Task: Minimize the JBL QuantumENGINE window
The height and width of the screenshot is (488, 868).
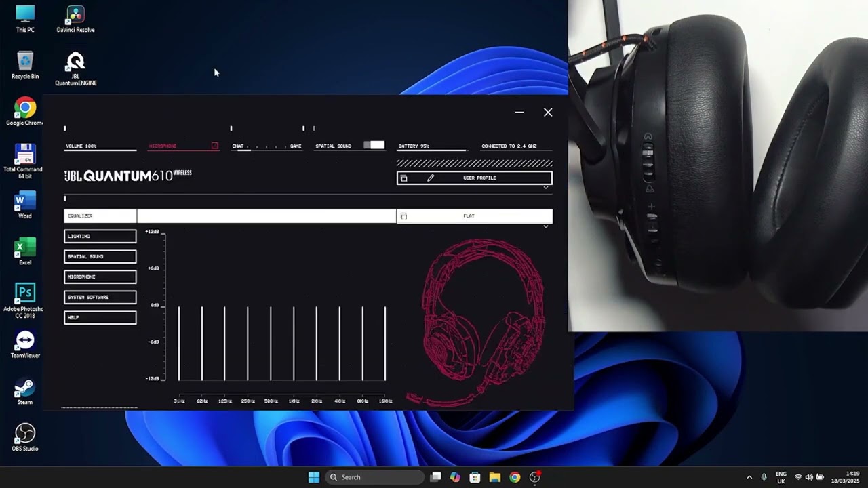Action: click(519, 113)
